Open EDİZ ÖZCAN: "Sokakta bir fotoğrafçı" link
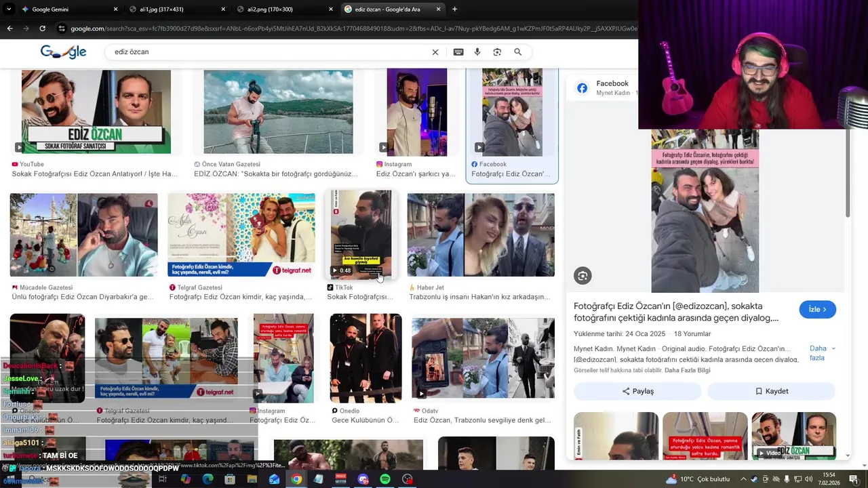 point(276,174)
